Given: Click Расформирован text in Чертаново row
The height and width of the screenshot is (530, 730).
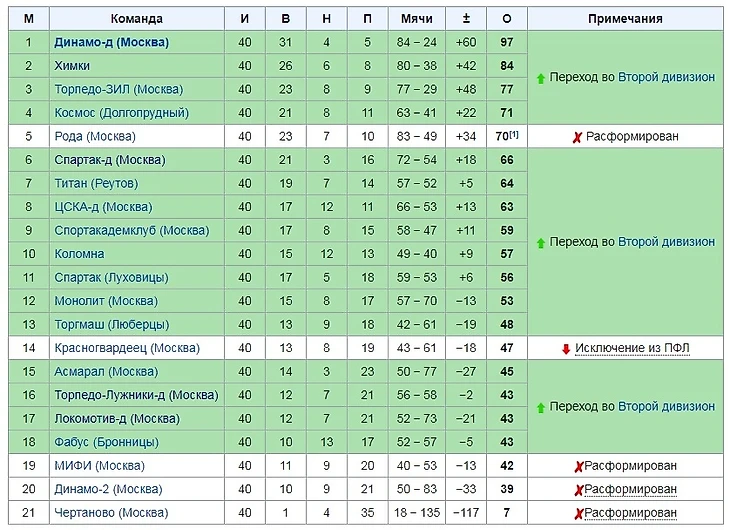Looking at the screenshot, I should (630, 513).
